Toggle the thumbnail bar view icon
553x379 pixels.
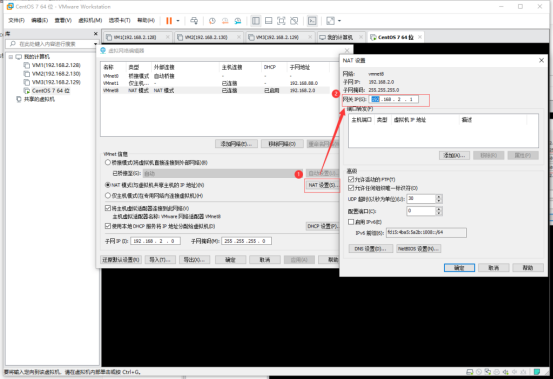[268, 21]
